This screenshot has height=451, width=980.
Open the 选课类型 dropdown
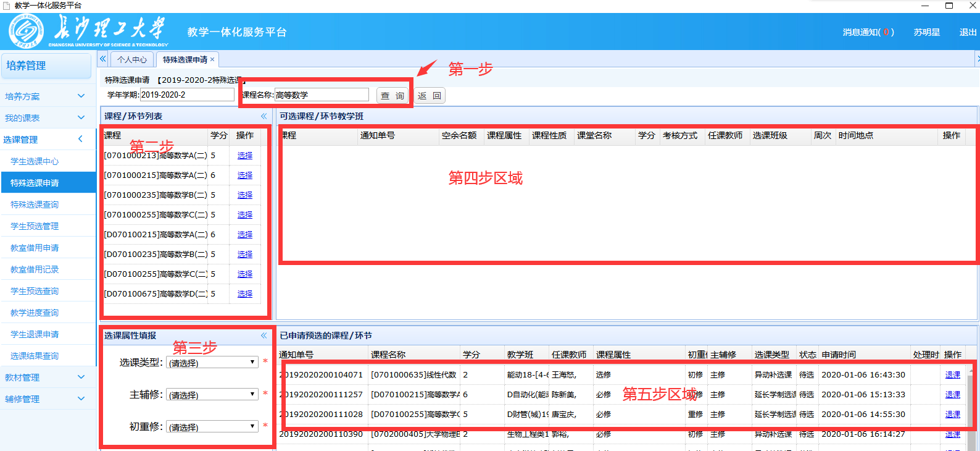click(x=212, y=363)
